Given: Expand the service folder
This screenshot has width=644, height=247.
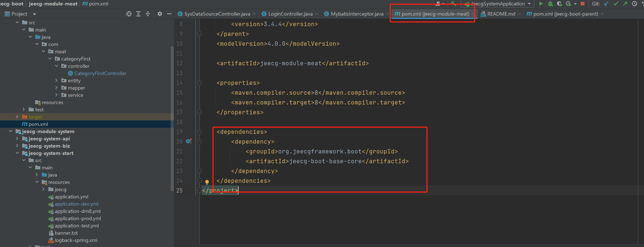Looking at the screenshot, I should 57,95.
